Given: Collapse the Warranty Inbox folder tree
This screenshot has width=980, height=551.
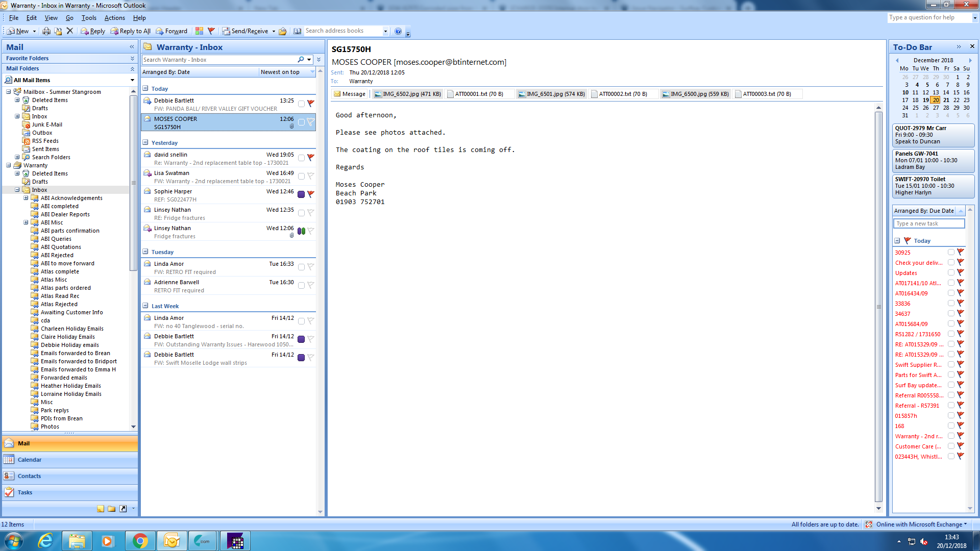Looking at the screenshot, I should click(x=17, y=190).
